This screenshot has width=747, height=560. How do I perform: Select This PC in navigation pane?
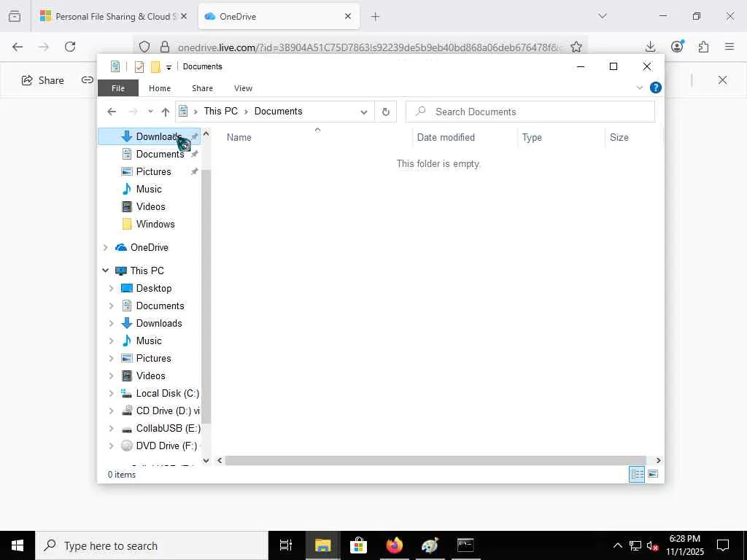coord(147,271)
